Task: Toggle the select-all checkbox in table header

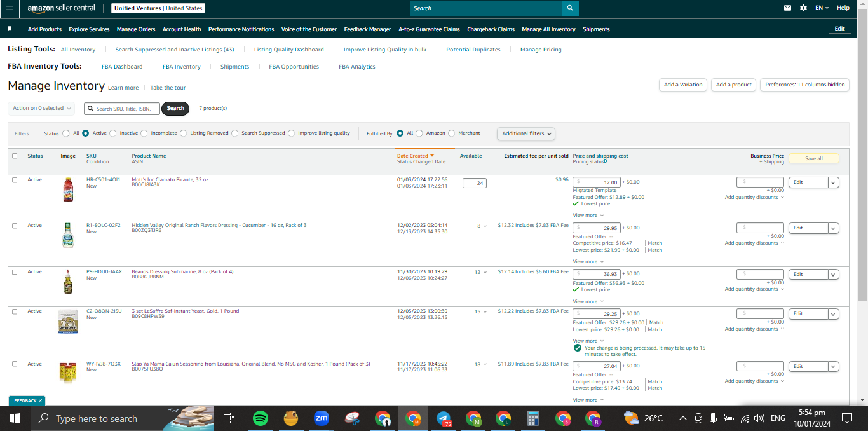Action: tap(15, 156)
